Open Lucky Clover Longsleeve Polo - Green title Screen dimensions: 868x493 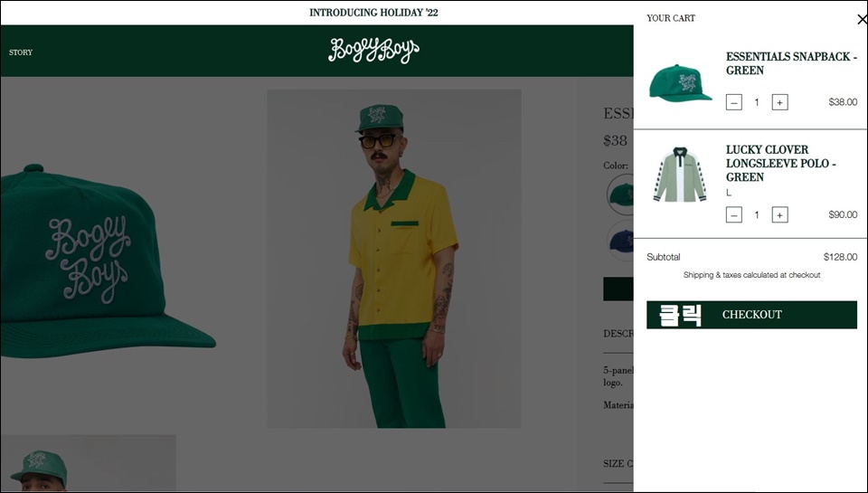tap(780, 164)
